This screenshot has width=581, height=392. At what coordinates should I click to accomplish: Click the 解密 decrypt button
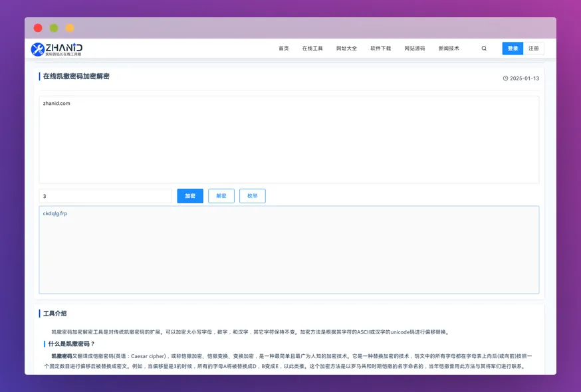click(x=221, y=195)
